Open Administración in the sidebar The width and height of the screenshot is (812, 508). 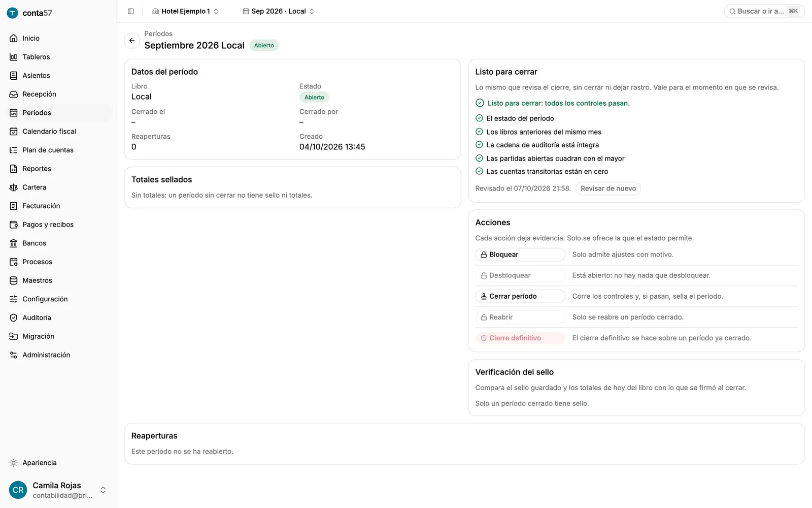coord(59,355)
